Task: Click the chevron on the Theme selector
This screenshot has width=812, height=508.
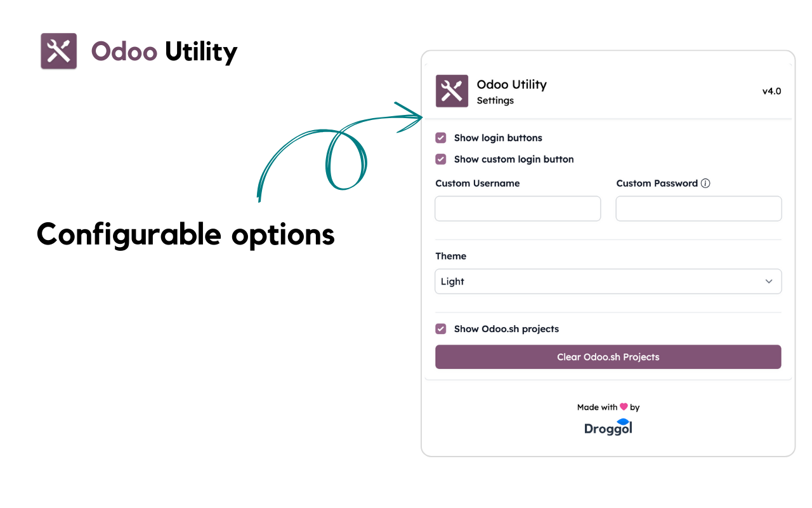Action: [x=768, y=281]
